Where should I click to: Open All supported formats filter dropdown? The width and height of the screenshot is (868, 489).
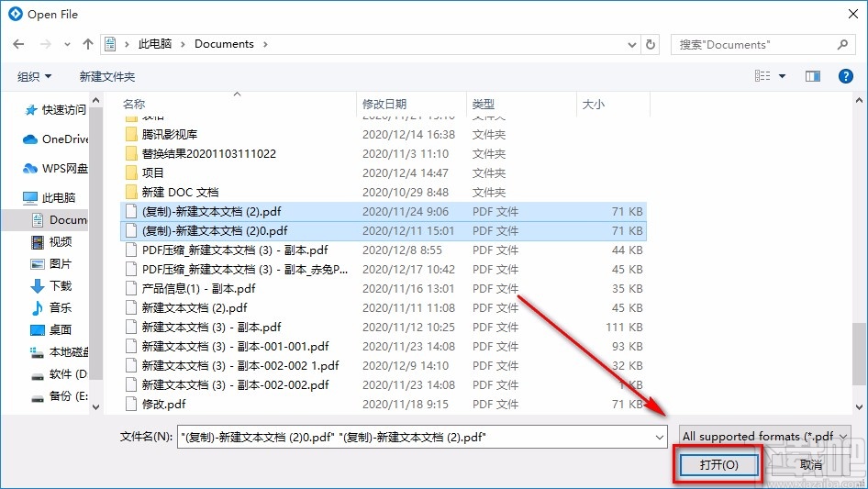coord(765,437)
